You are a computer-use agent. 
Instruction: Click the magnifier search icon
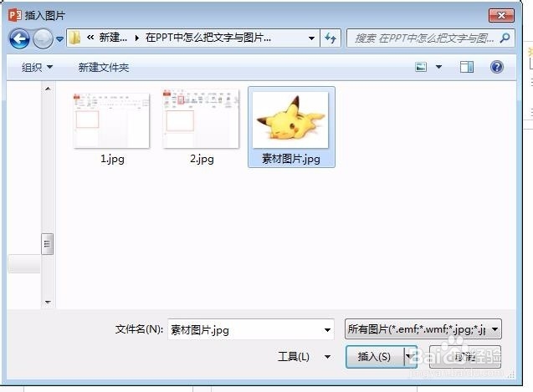[505, 38]
